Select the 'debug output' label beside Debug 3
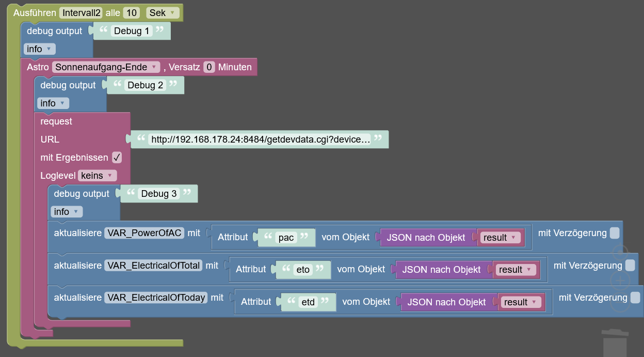Image resolution: width=644 pixels, height=357 pixels. 82,194
